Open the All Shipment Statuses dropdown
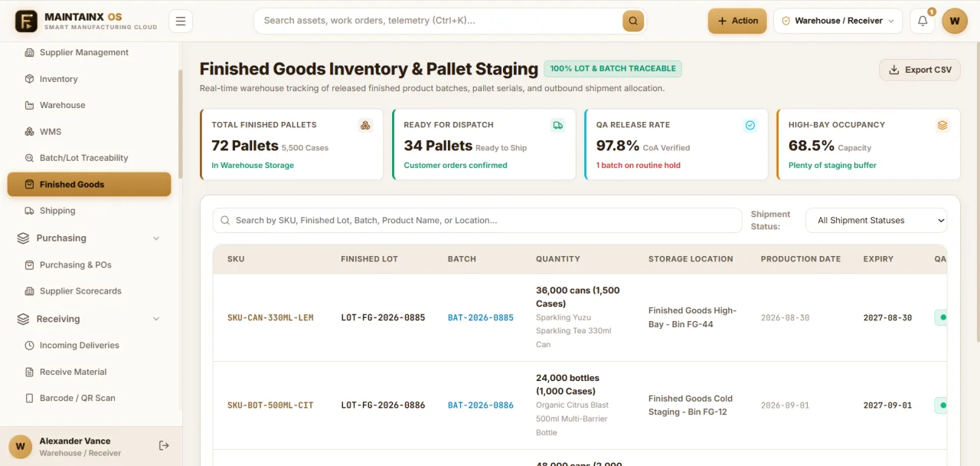The width and height of the screenshot is (980, 466). point(876,221)
